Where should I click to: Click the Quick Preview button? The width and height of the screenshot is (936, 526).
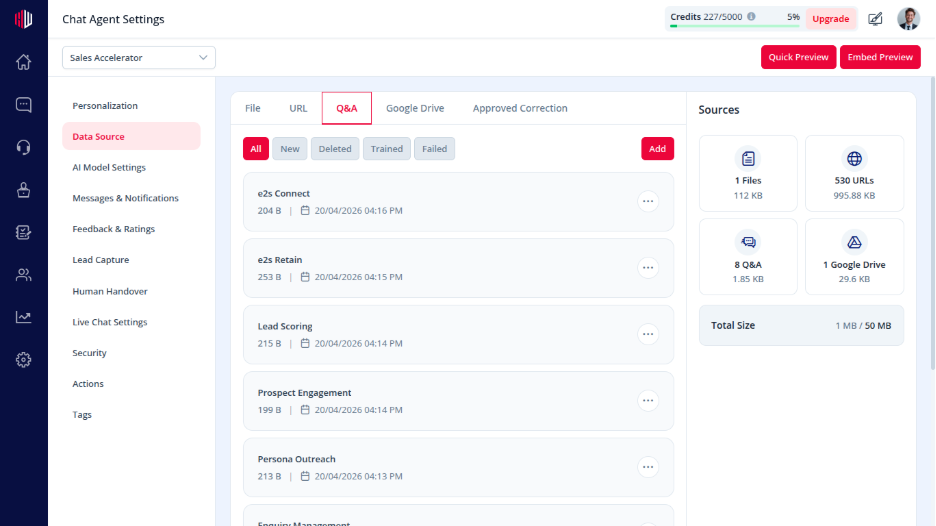pyautogui.click(x=798, y=57)
